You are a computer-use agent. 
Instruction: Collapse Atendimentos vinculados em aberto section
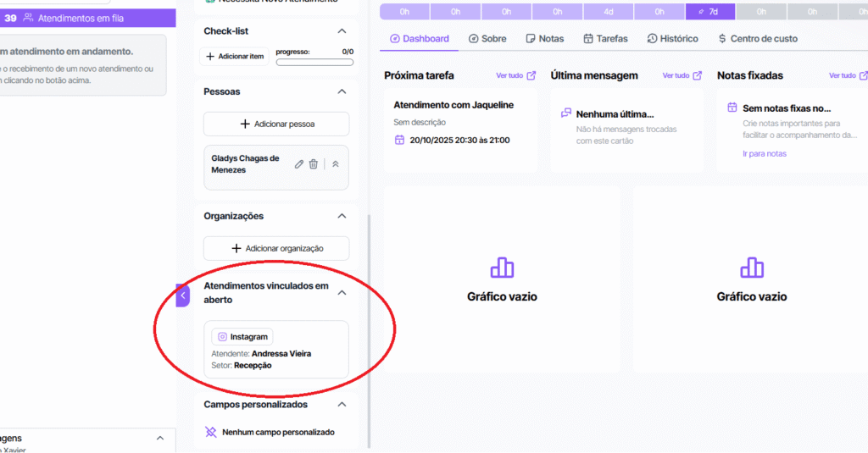tap(342, 293)
